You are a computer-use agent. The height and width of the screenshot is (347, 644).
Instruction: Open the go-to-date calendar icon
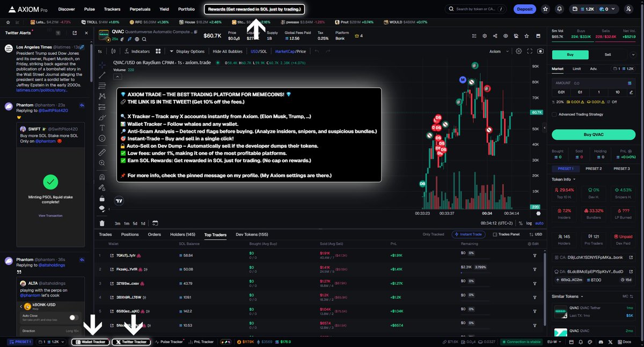155,223
